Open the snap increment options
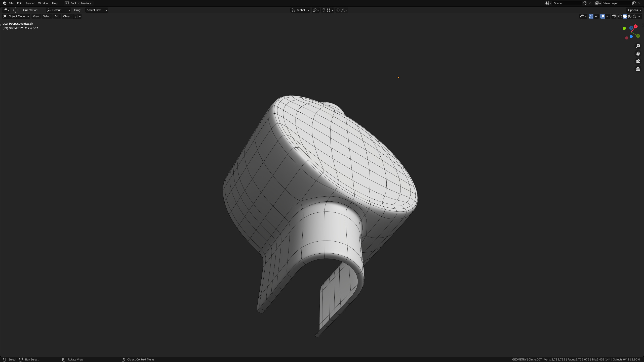The width and height of the screenshot is (644, 362). click(x=330, y=10)
